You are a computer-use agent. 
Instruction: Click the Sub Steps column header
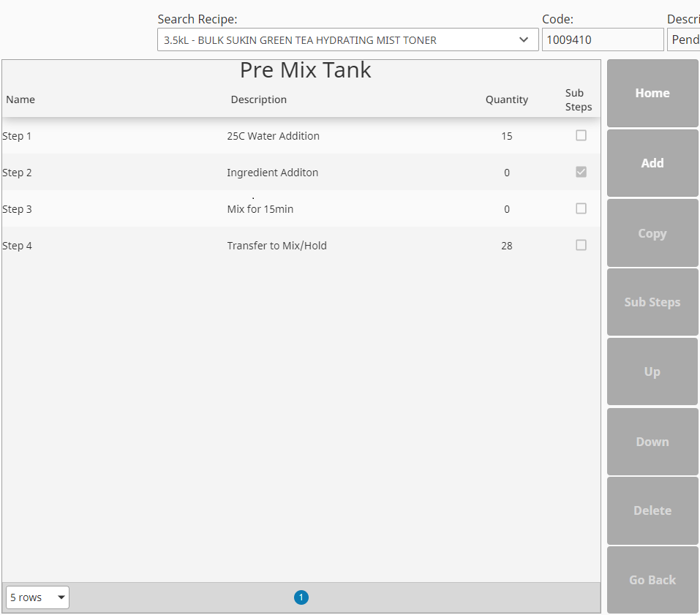tap(579, 99)
